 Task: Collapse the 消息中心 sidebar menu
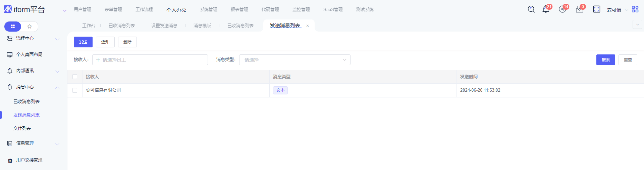33,87
